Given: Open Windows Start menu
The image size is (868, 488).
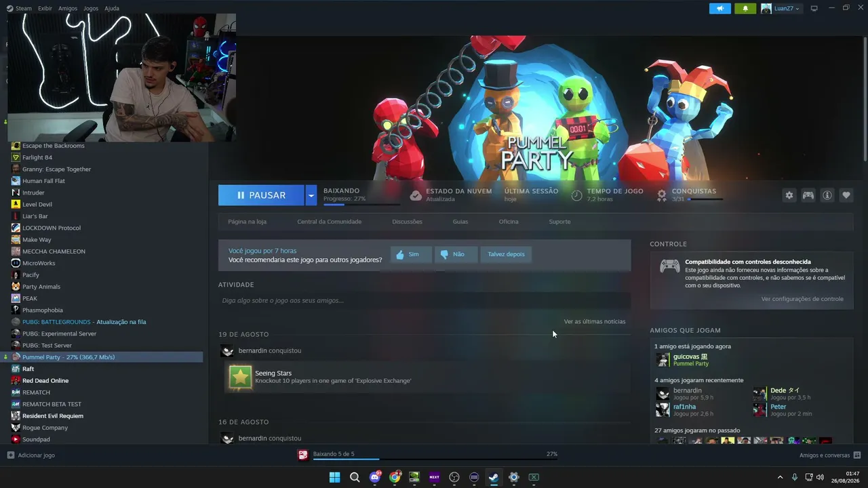Looking at the screenshot, I should 334,477.
